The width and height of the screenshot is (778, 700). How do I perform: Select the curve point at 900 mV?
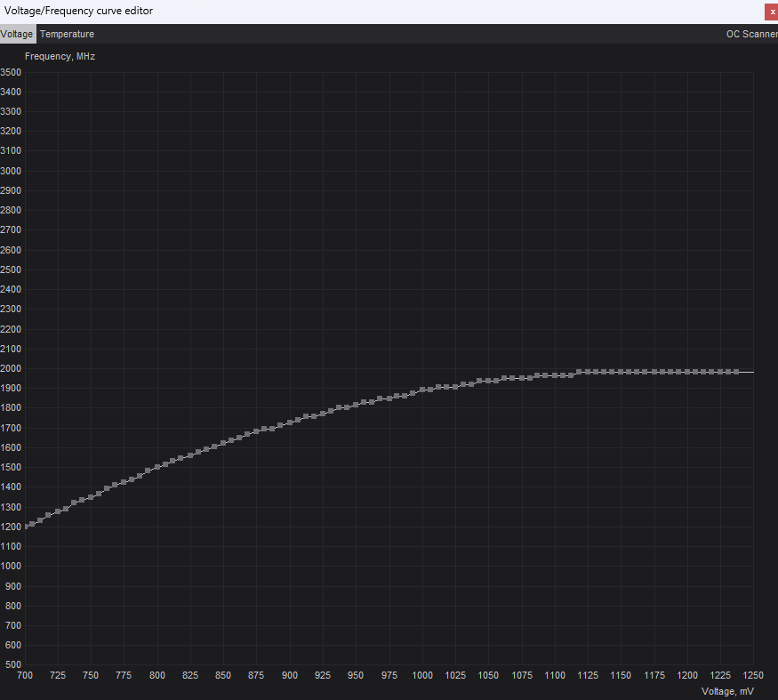point(290,422)
